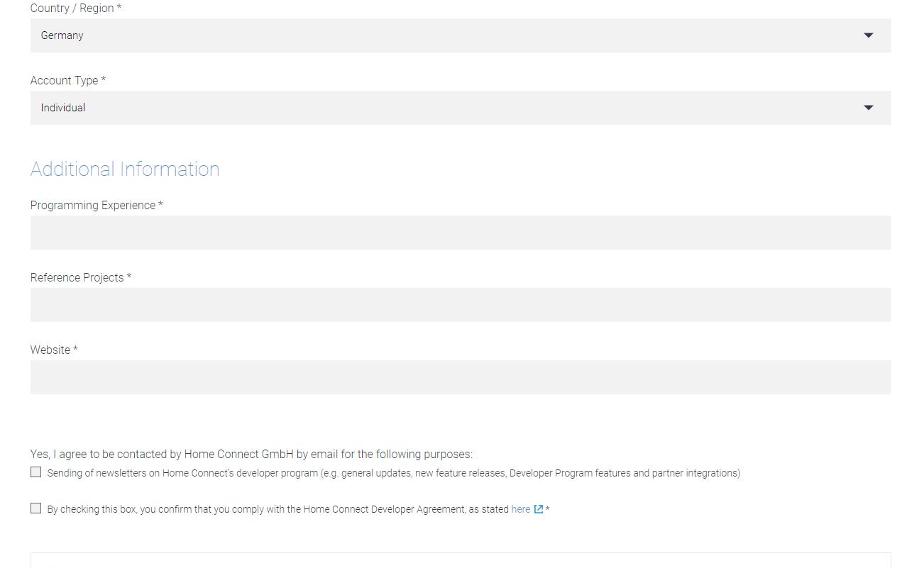
Task: Click the Programming Experience label
Action: tap(97, 206)
